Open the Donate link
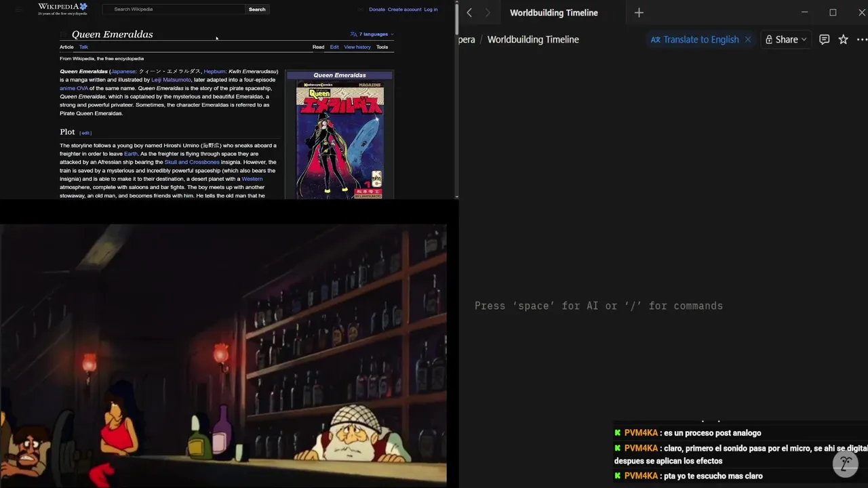 click(x=377, y=9)
